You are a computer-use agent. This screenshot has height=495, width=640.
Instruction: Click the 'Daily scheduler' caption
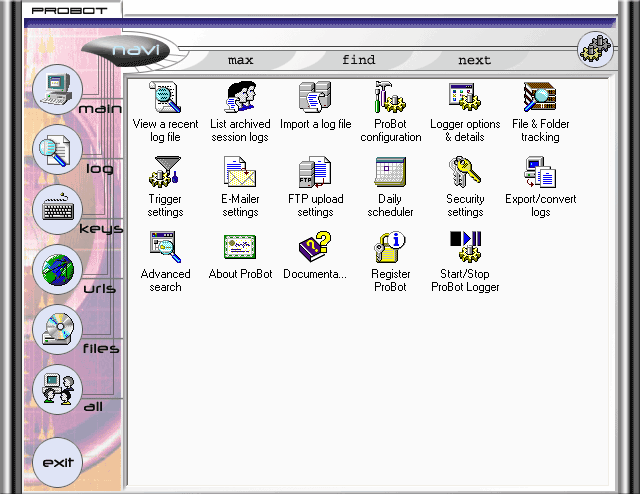point(390,206)
